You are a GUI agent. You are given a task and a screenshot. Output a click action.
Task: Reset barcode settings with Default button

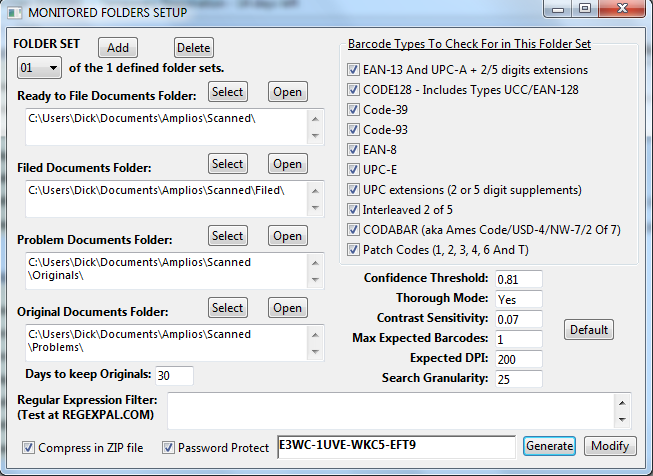pos(589,330)
